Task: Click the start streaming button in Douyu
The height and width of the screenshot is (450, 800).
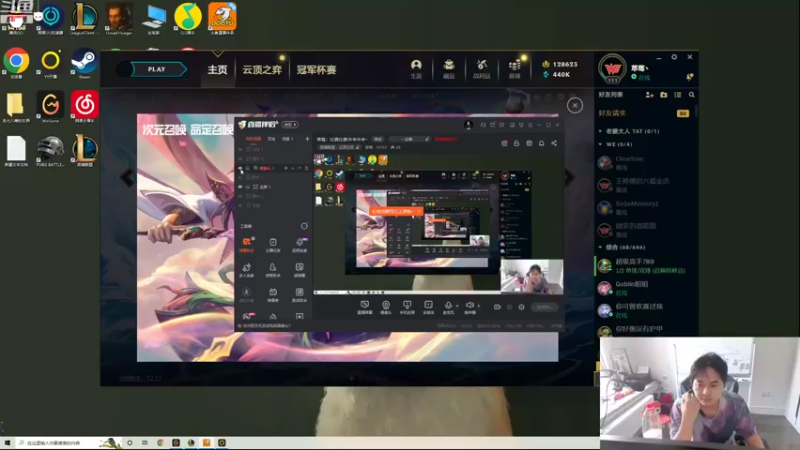Action: pos(544,307)
